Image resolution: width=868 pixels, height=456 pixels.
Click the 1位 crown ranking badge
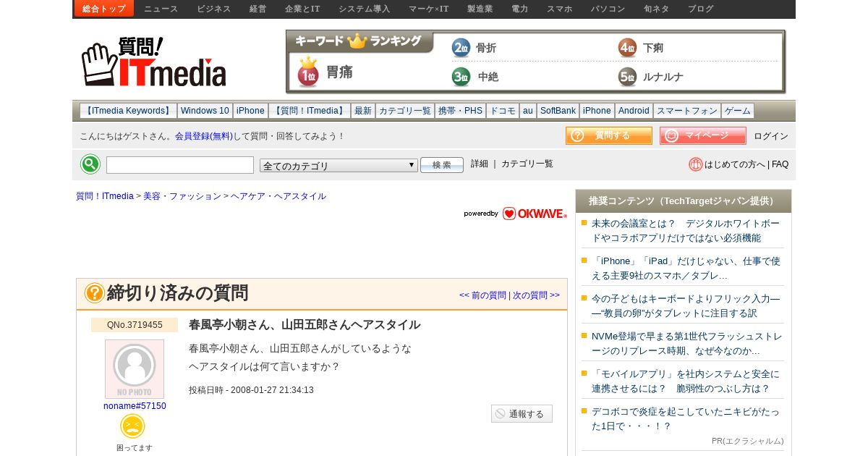308,72
